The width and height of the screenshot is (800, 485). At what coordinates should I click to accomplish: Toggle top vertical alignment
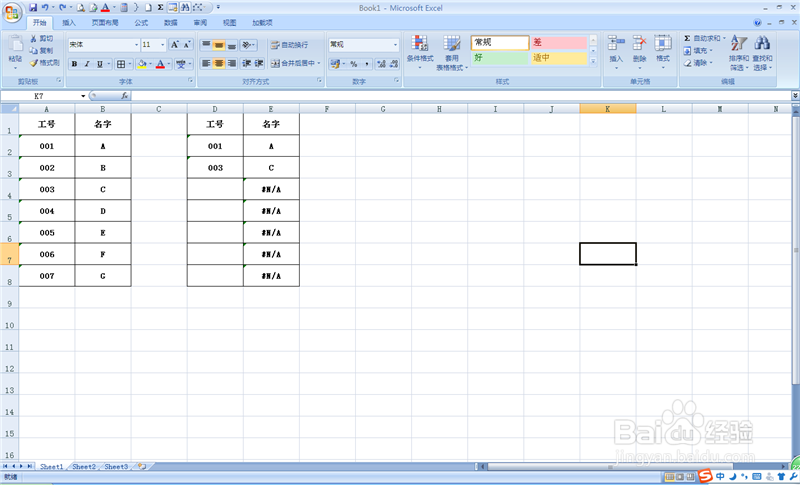[206, 45]
